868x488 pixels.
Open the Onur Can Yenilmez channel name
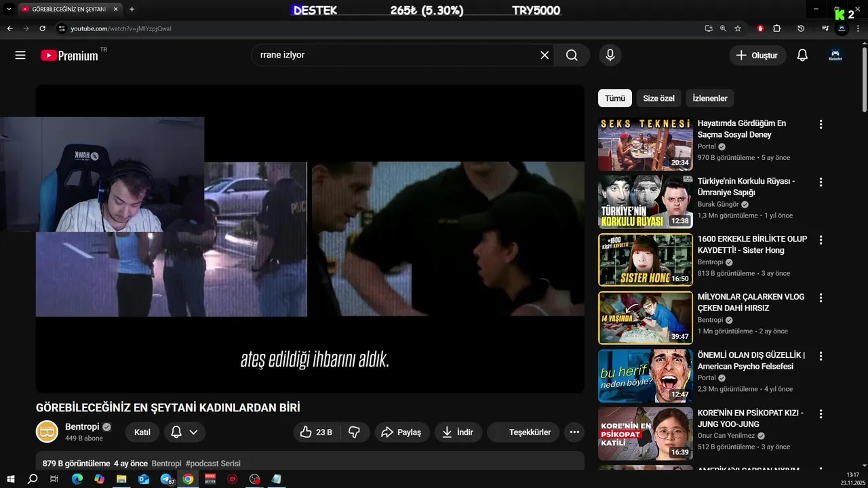(x=726, y=436)
